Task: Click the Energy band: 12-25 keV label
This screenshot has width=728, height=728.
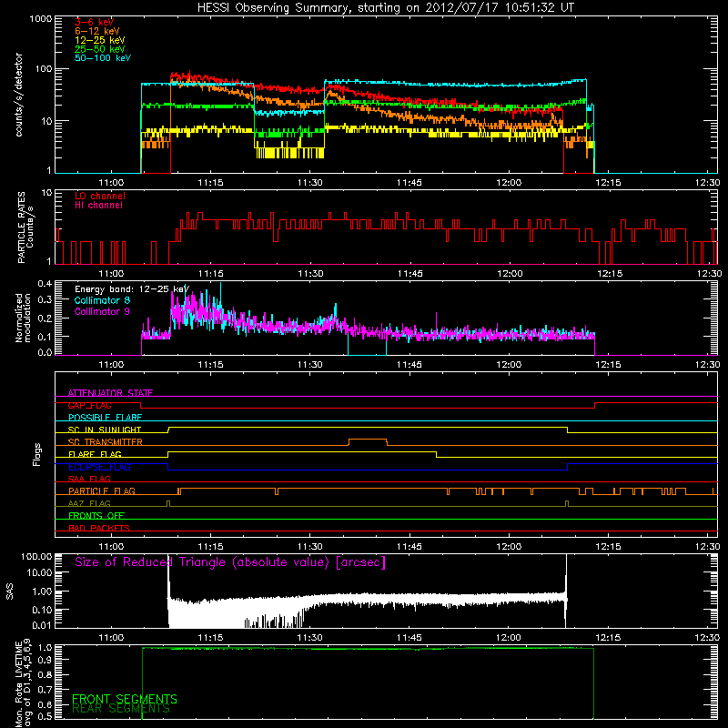Action: [x=132, y=289]
